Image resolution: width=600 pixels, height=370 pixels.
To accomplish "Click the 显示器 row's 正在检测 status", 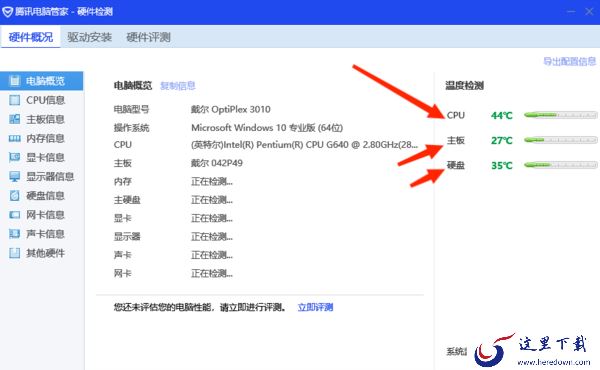I will [212, 236].
